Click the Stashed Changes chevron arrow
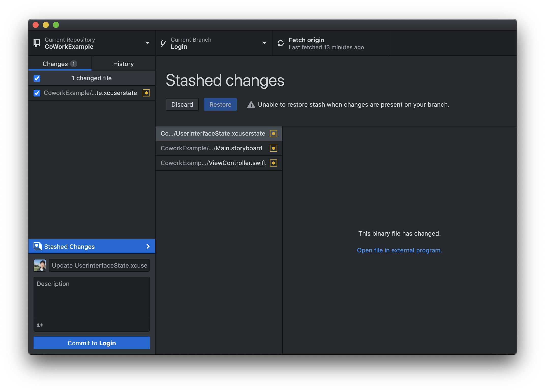 pos(148,246)
